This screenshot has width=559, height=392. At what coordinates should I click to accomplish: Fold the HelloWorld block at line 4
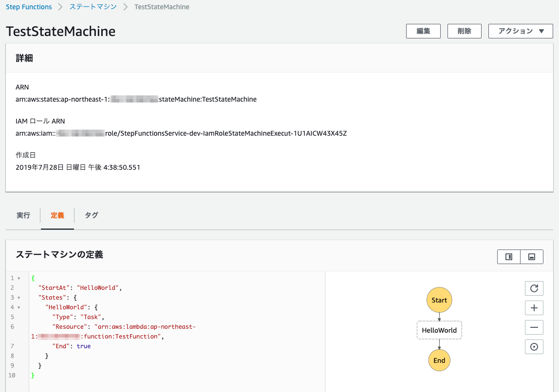(x=19, y=307)
